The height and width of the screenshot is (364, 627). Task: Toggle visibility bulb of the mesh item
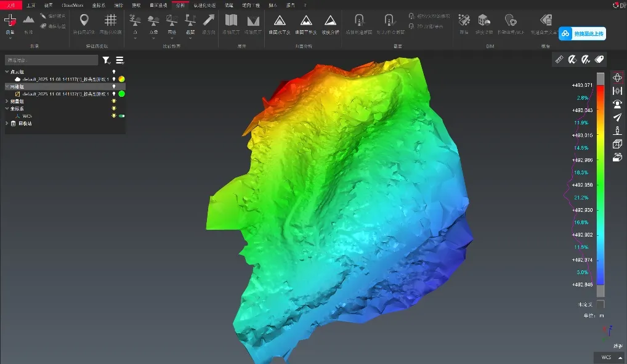click(114, 94)
